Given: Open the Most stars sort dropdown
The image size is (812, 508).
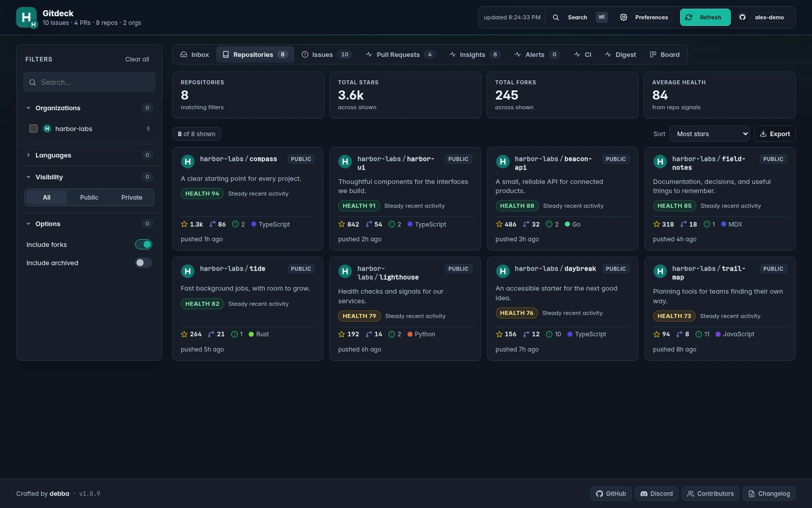Looking at the screenshot, I should point(710,134).
